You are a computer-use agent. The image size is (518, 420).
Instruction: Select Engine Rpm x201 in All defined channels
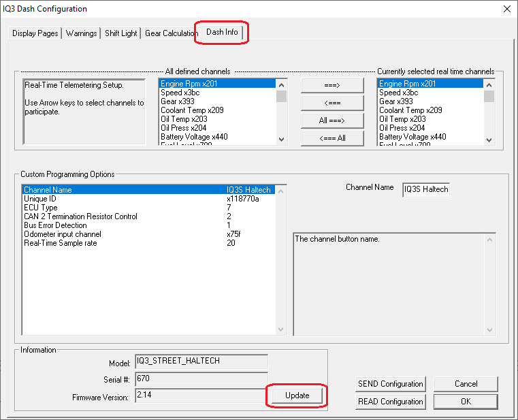point(217,84)
